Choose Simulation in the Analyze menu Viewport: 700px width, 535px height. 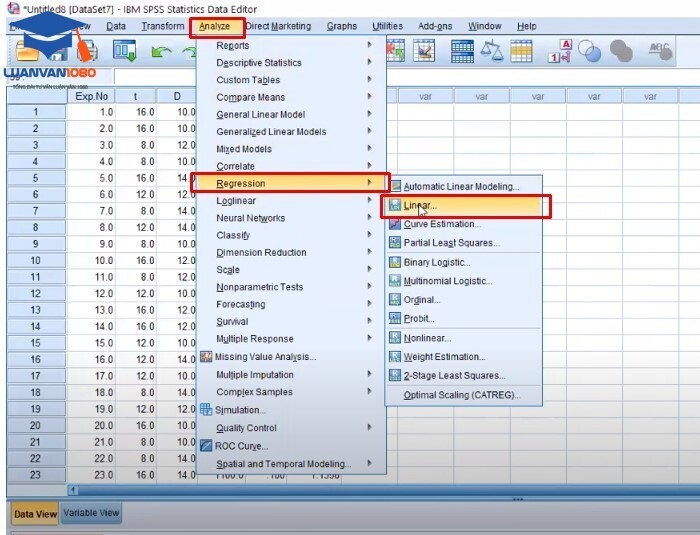pos(240,410)
